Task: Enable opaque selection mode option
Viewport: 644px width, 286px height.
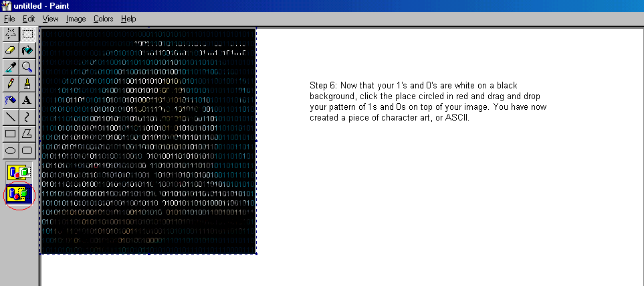Action: (x=19, y=173)
